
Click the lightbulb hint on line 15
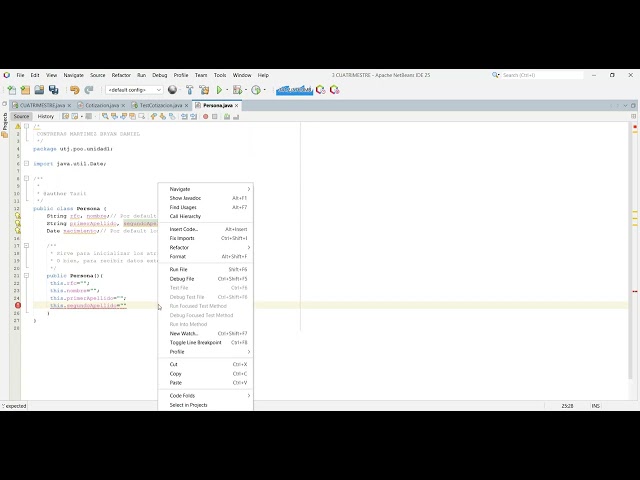tap(18, 231)
